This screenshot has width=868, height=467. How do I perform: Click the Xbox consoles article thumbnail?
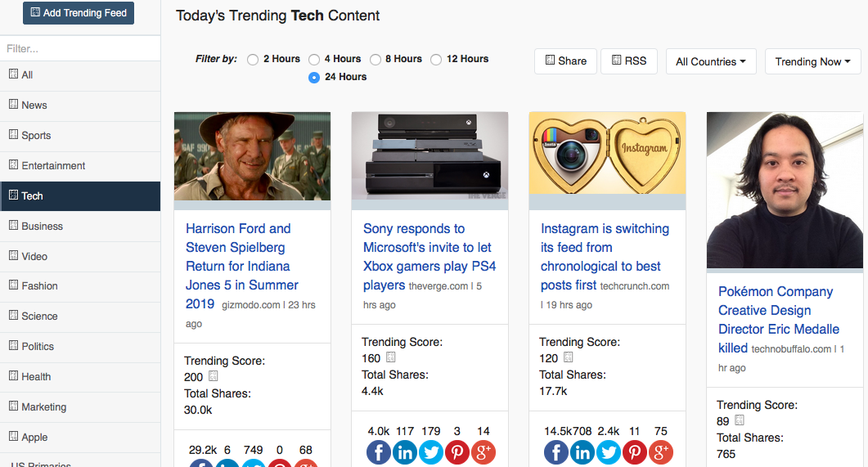click(430, 156)
